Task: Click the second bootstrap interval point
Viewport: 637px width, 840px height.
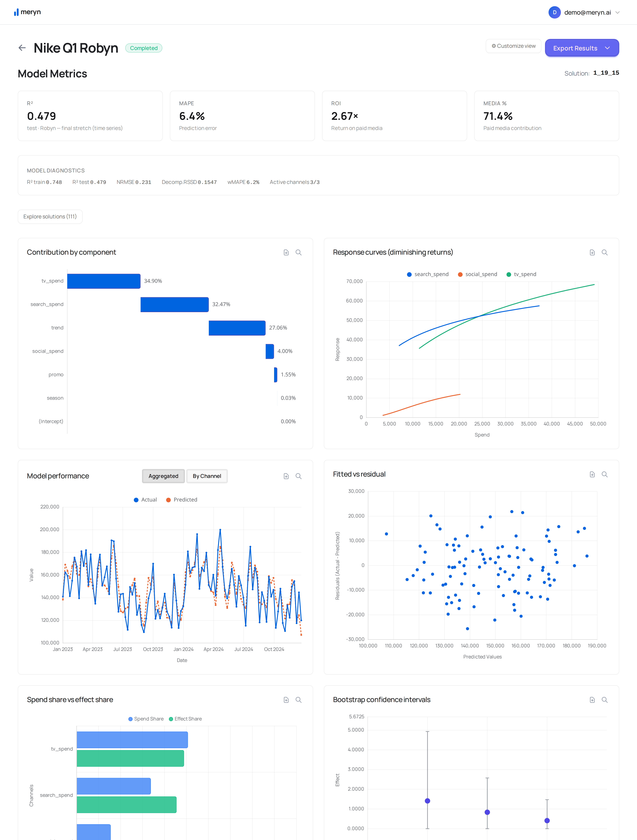Action: 487,812
